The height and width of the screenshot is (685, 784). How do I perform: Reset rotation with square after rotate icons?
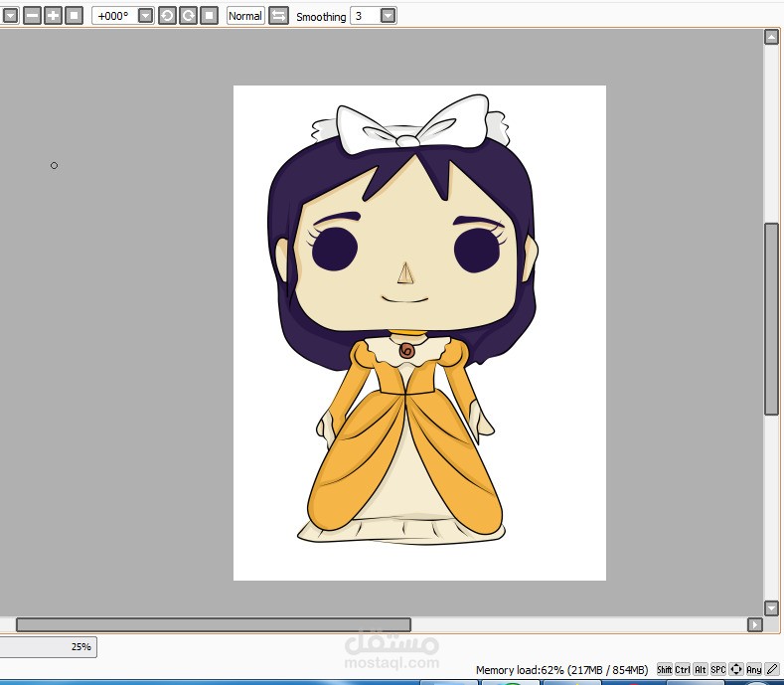click(x=209, y=16)
